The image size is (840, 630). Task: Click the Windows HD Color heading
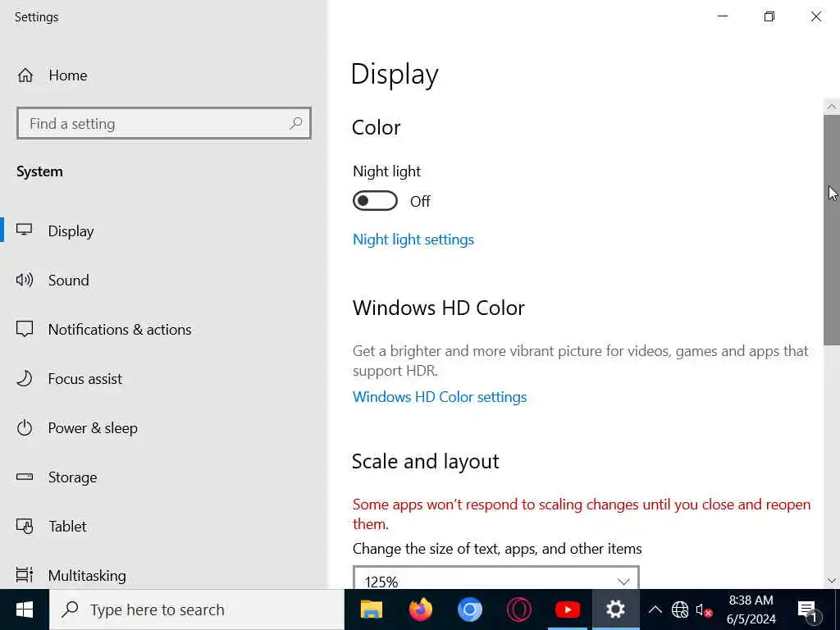pos(438,308)
